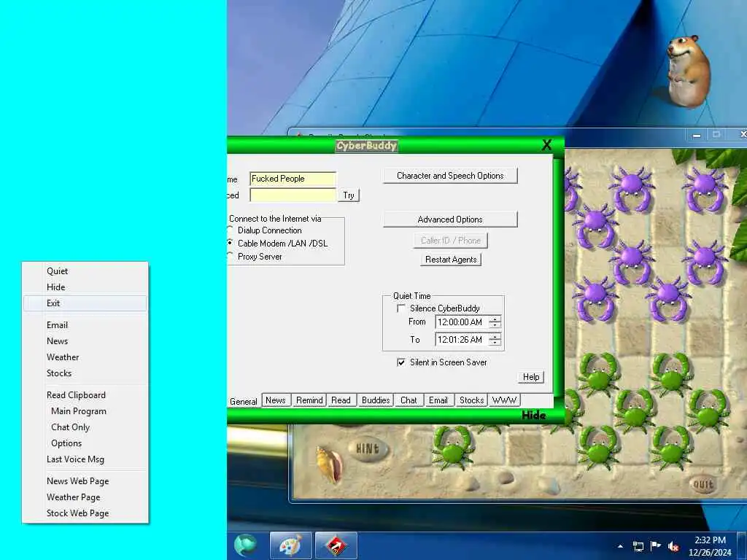Choose Read Clipboard in the context menu

(85, 395)
